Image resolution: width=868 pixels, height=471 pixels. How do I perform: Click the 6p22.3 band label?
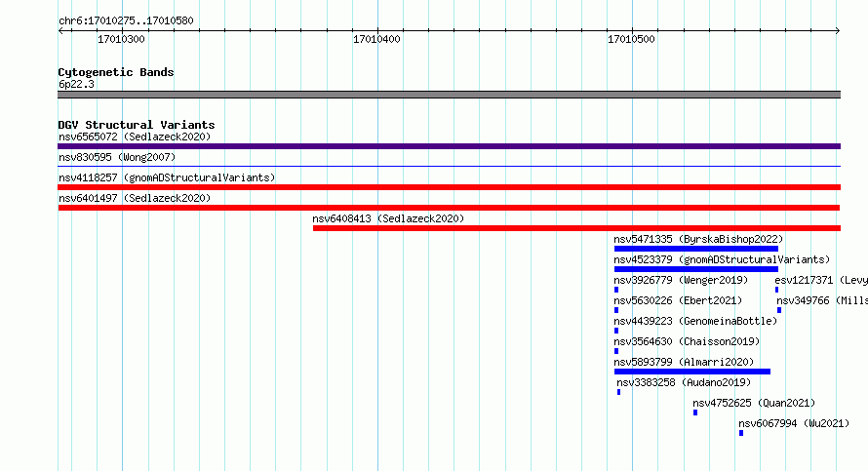(x=76, y=84)
